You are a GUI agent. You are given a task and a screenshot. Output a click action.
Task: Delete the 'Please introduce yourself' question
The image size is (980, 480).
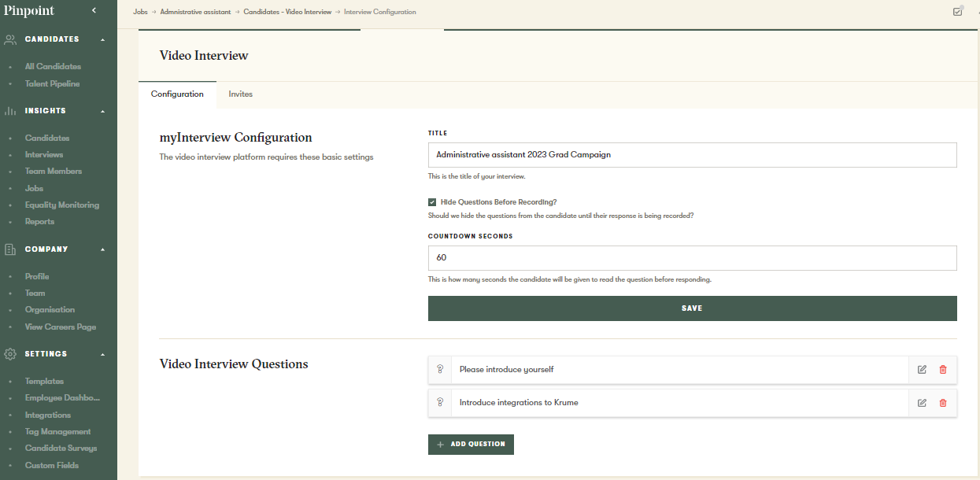point(943,370)
